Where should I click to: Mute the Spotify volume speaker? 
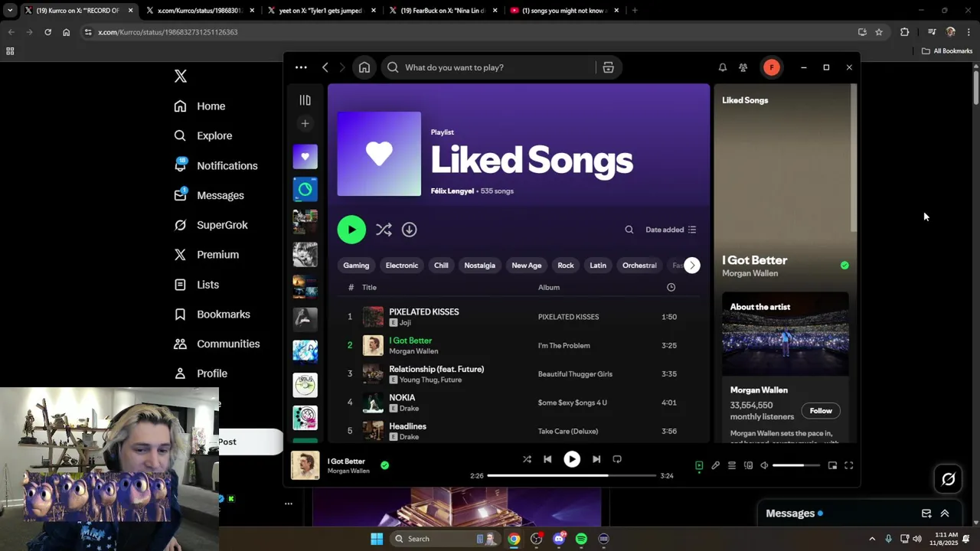pyautogui.click(x=764, y=465)
